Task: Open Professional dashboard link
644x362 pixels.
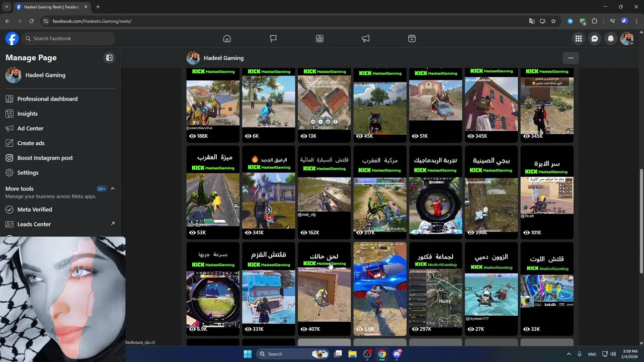Action: [47, 99]
